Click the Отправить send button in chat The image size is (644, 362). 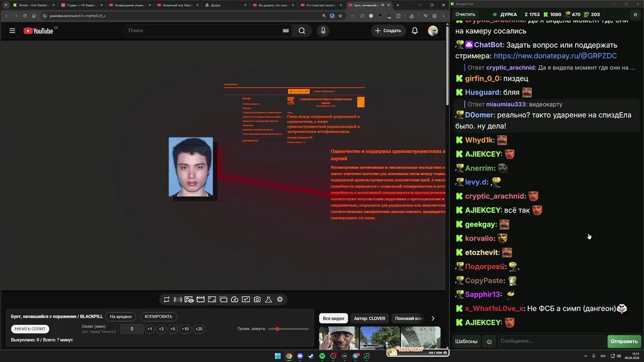[624, 341]
